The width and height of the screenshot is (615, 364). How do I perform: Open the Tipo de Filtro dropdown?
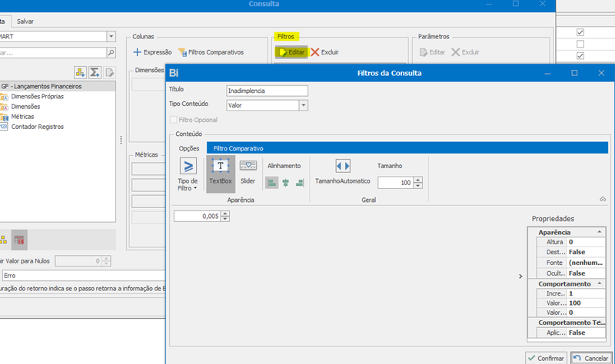tap(188, 174)
